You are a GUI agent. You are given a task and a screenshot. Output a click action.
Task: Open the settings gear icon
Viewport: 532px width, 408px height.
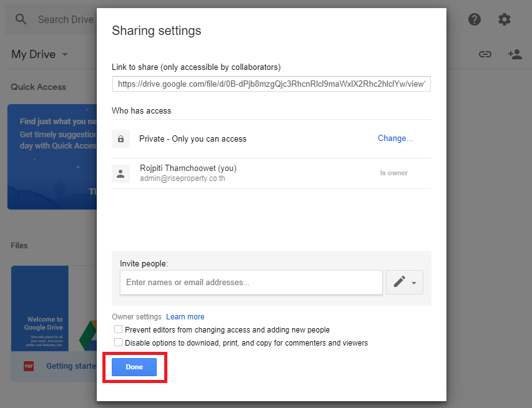505,19
